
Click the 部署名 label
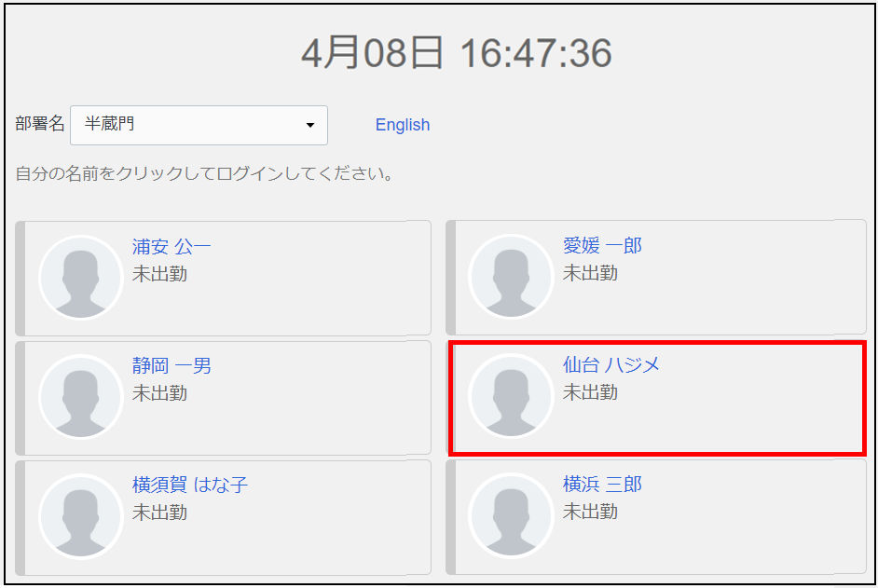point(40,124)
